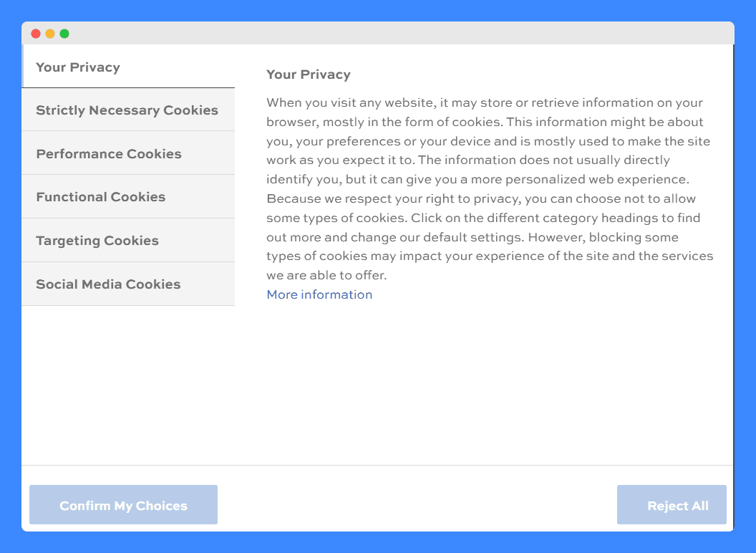Click the yellow minimize window control

tap(49, 33)
